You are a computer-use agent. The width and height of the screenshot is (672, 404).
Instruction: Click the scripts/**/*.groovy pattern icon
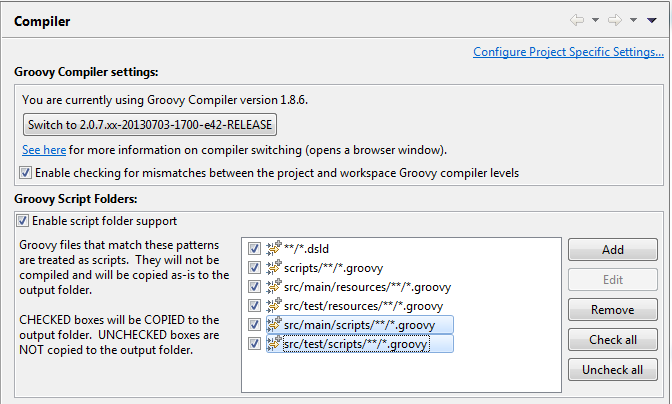coord(273,267)
